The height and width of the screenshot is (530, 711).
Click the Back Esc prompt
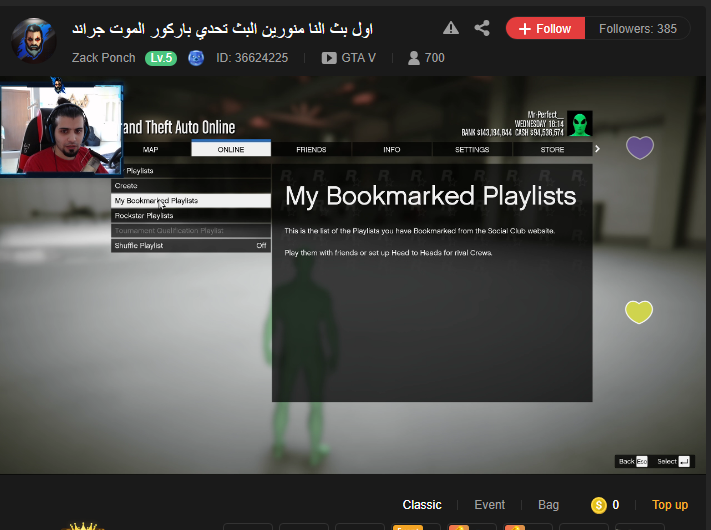pyautogui.click(x=633, y=462)
